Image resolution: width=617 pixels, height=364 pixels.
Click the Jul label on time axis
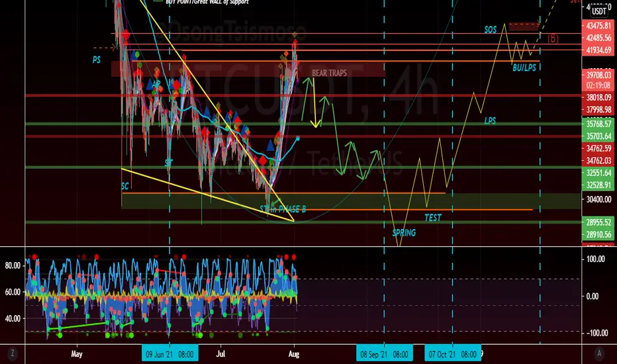220,354
